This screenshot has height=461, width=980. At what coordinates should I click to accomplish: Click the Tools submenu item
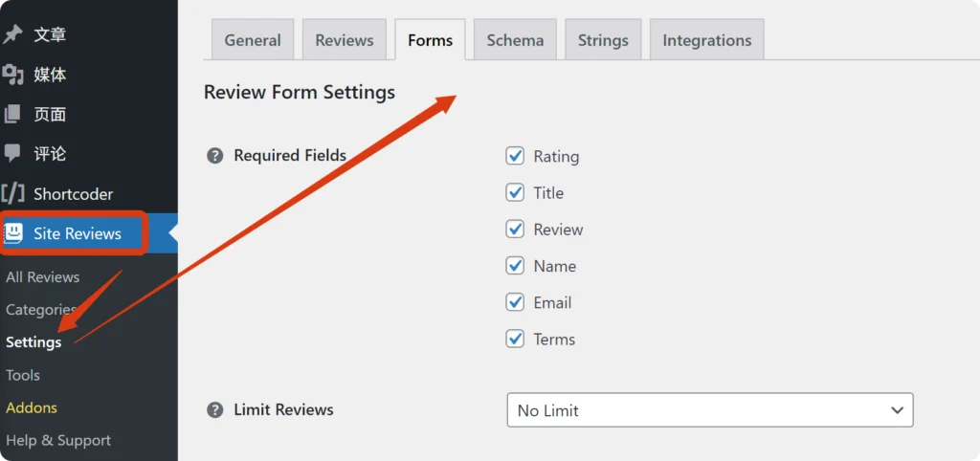coord(23,375)
